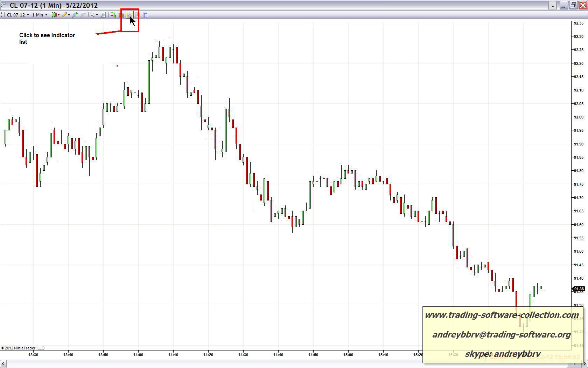Click the scrollbar left arrow
The width and height of the screenshot is (588, 368).
[3, 364]
